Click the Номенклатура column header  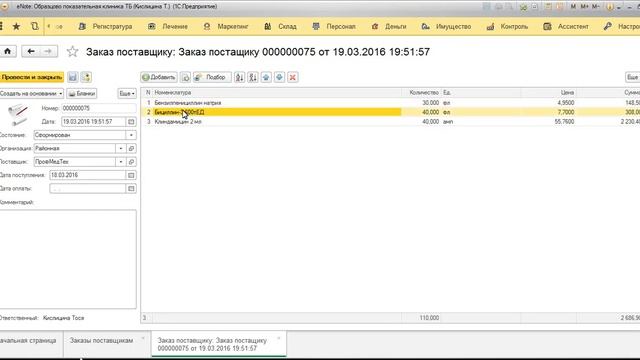[x=277, y=93]
